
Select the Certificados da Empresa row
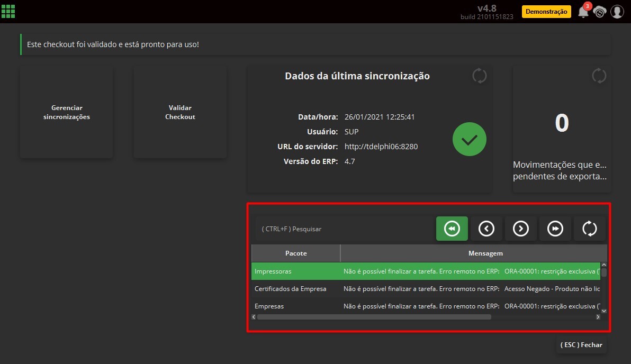(426, 289)
